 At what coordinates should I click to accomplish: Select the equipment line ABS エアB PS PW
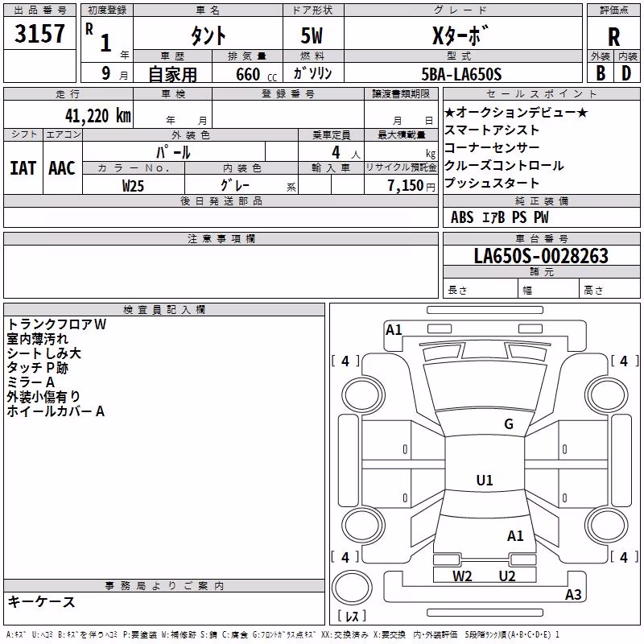tap(499, 217)
